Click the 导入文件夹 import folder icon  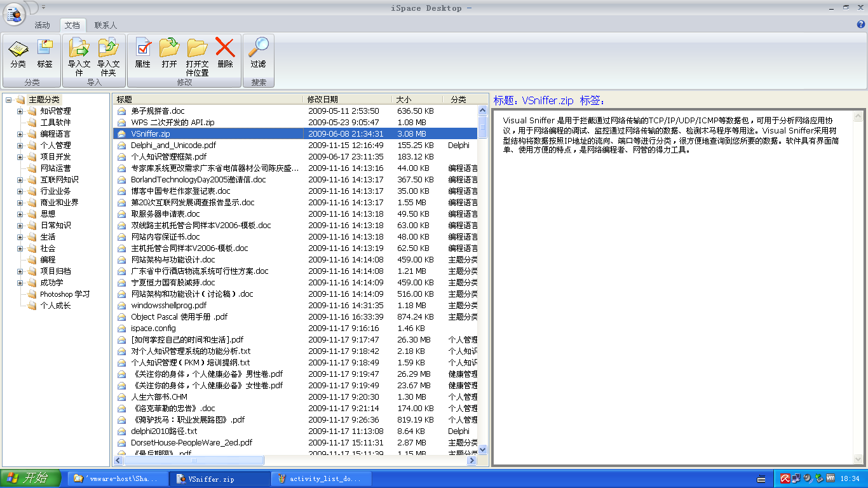[x=109, y=57]
